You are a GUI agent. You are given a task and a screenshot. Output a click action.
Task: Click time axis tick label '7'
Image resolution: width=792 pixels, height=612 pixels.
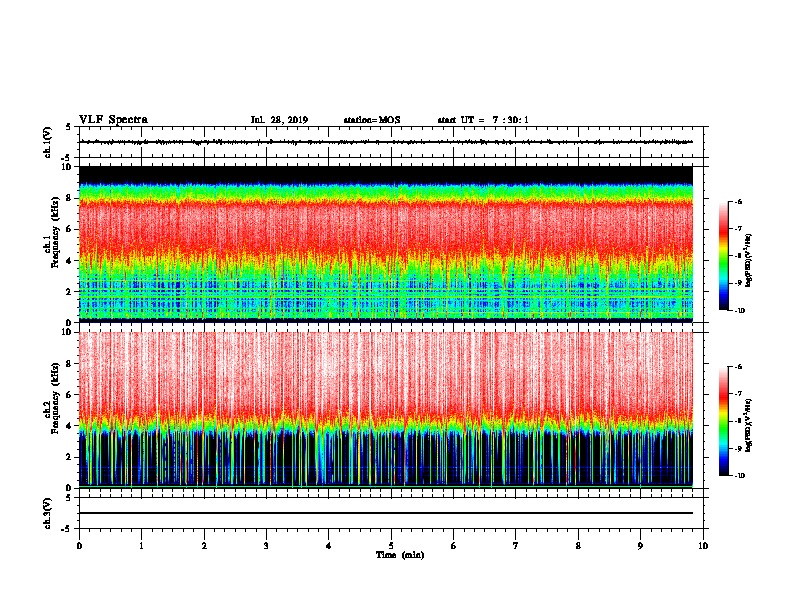coord(516,546)
